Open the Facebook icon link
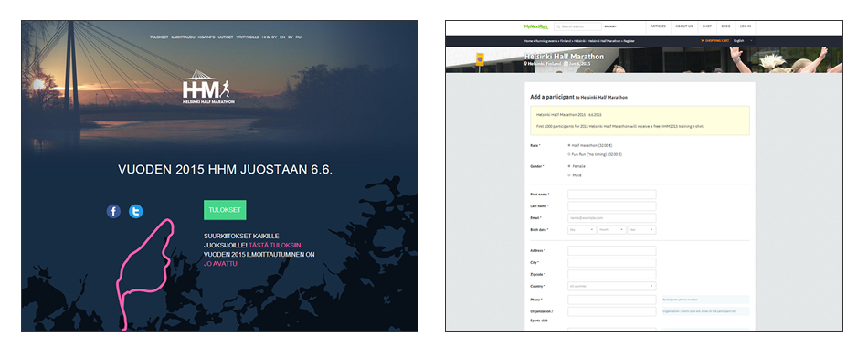 point(113,211)
